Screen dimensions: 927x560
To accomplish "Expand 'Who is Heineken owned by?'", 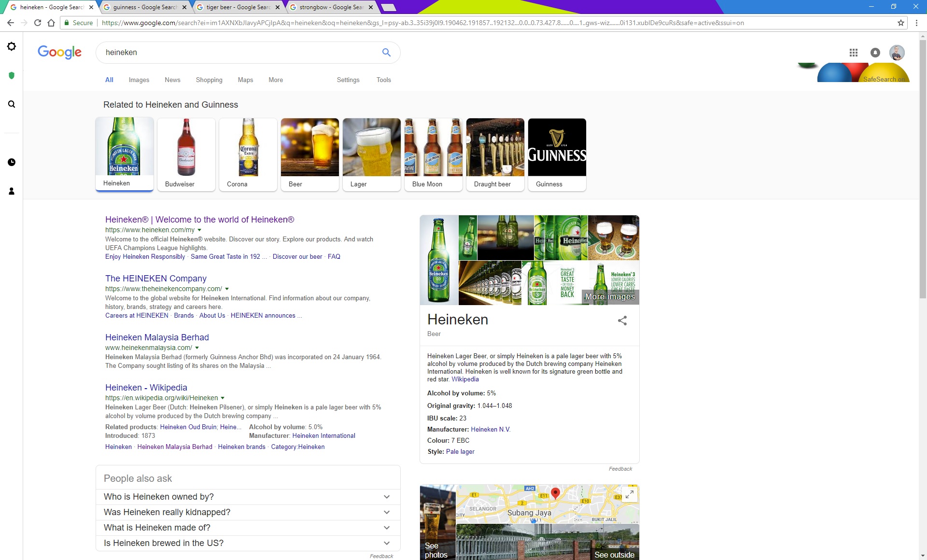I will point(248,497).
